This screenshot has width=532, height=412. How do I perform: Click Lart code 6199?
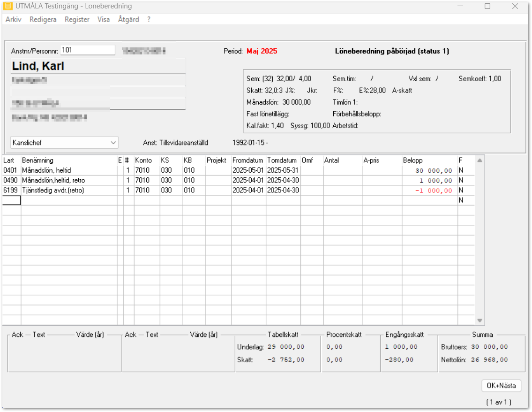click(x=10, y=190)
